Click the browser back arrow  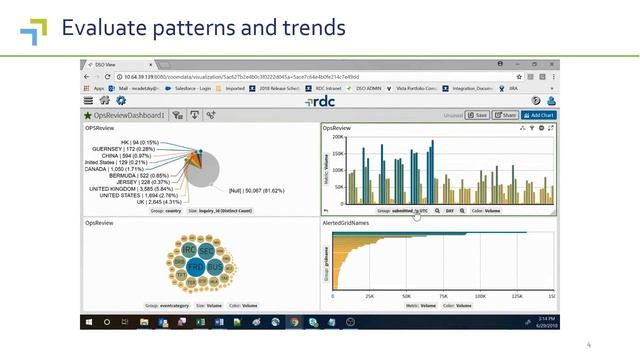point(87,77)
